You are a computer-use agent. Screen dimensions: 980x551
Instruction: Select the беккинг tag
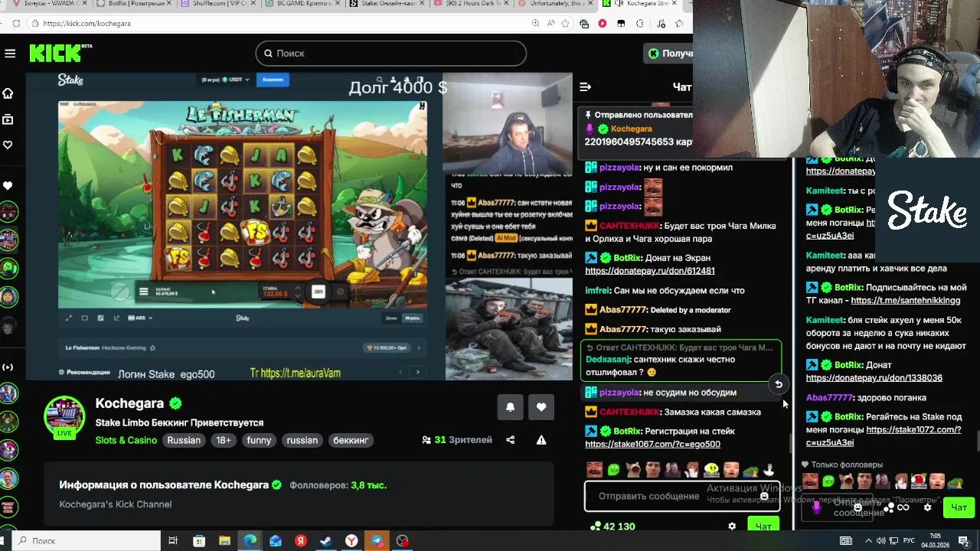coord(351,440)
